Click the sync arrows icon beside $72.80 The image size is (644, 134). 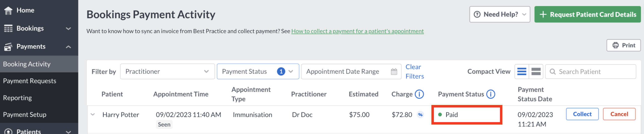pos(420,115)
